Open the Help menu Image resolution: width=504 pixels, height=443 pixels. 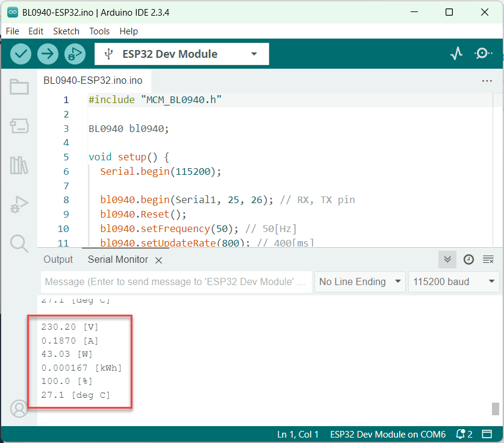(129, 31)
